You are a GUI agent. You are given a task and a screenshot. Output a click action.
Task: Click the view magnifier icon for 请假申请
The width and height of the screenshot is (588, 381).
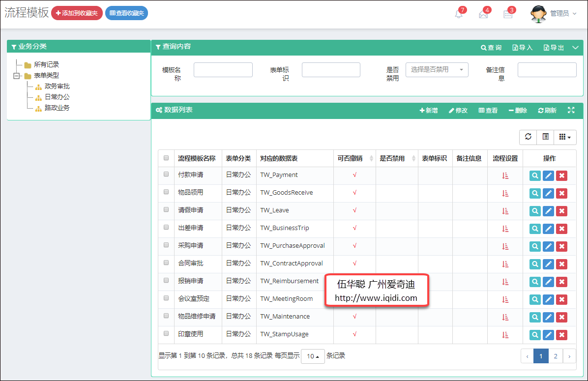tap(535, 211)
